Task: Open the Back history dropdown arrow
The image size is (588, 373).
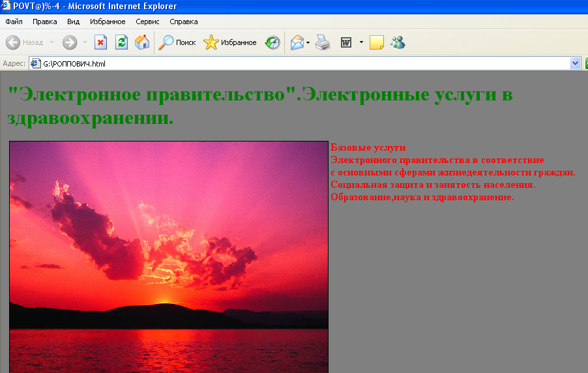Action: [x=51, y=42]
